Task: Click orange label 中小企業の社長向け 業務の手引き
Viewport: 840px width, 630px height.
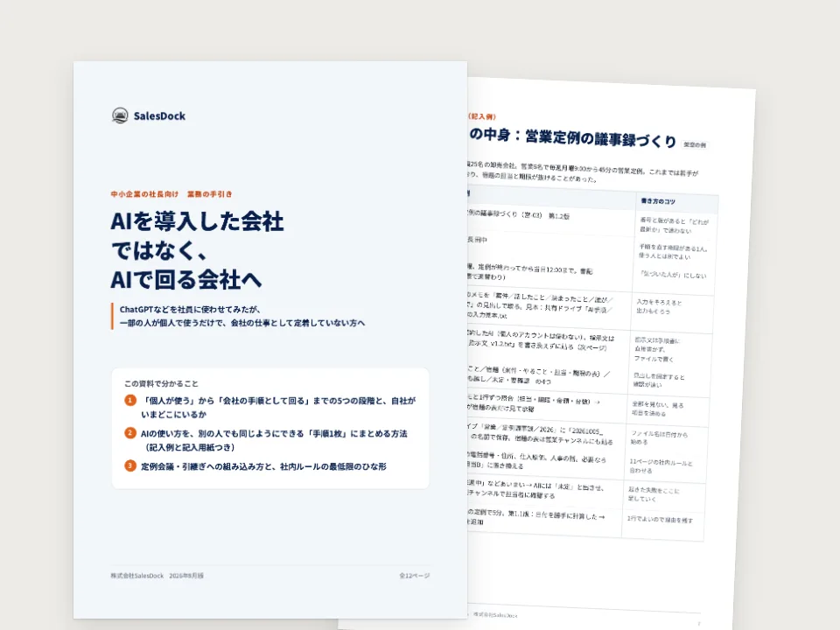Action: click(171, 194)
